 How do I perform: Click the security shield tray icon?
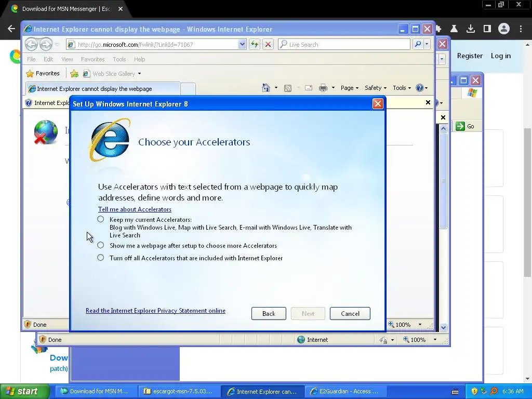[x=474, y=391]
